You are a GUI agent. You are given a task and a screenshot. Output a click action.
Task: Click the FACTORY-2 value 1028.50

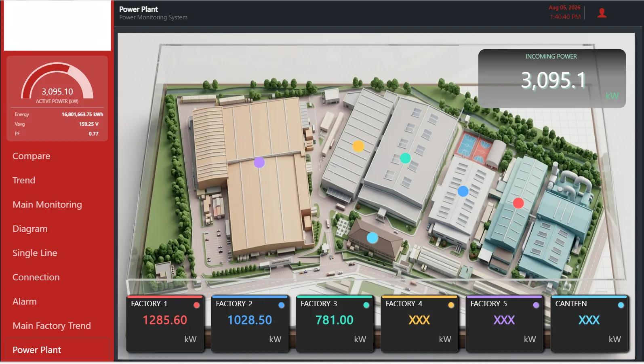coord(250,320)
